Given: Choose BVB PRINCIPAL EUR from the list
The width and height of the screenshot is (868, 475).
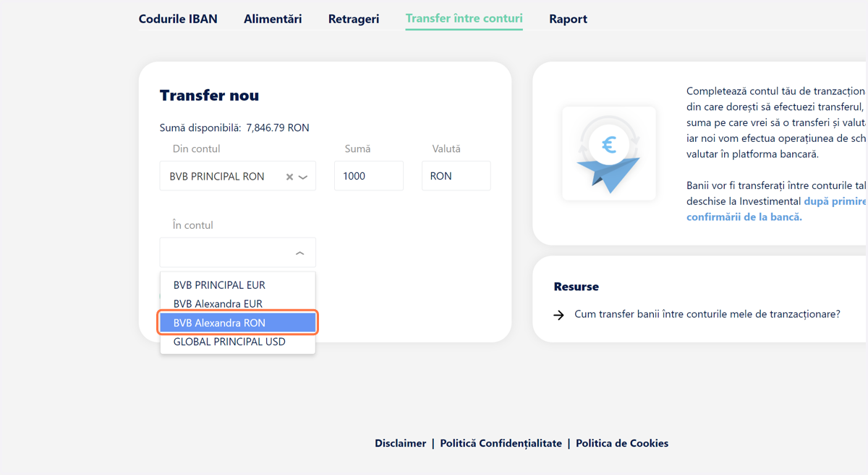Looking at the screenshot, I should point(238,285).
